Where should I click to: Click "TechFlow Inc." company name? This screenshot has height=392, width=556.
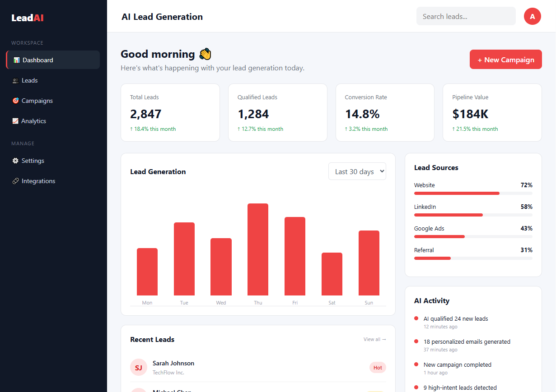point(168,373)
